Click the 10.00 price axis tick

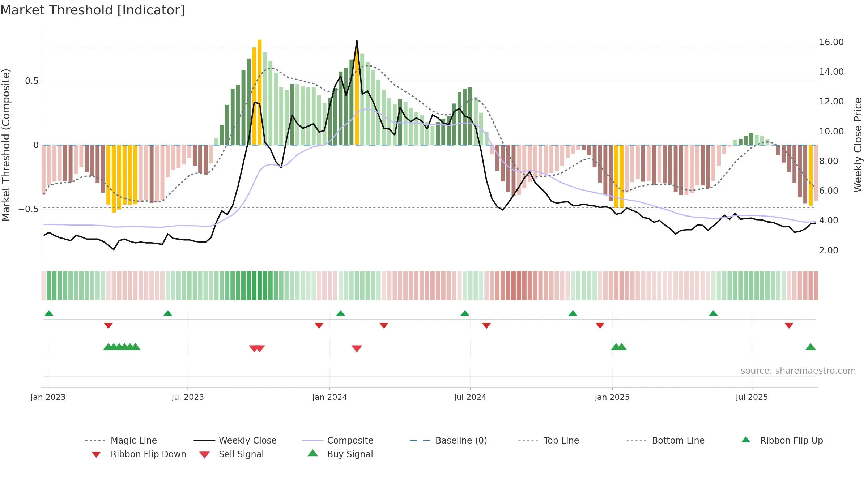[831, 132]
